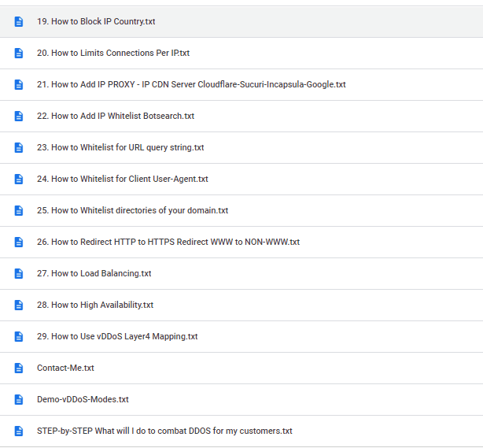Open 23. How to Whitelist for URL query string.txt
This screenshot has width=483, height=448.
120,148
